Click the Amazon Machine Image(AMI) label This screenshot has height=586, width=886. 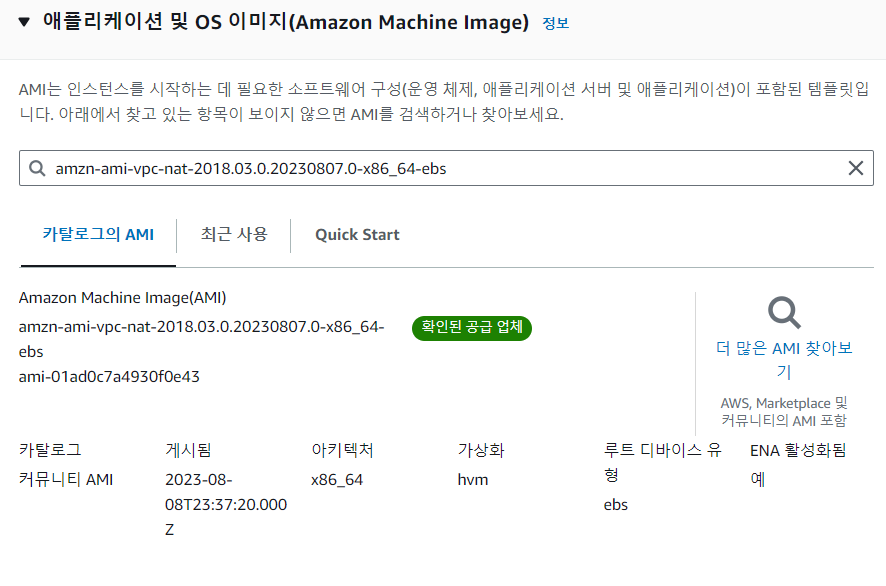point(123,298)
